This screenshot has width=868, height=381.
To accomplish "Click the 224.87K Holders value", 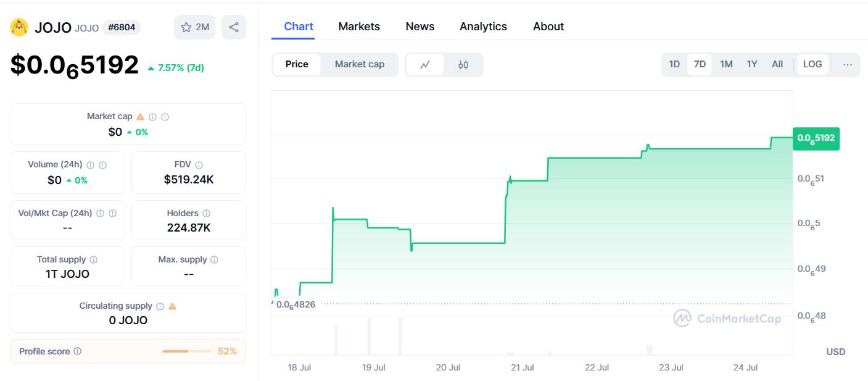I will 189,228.
